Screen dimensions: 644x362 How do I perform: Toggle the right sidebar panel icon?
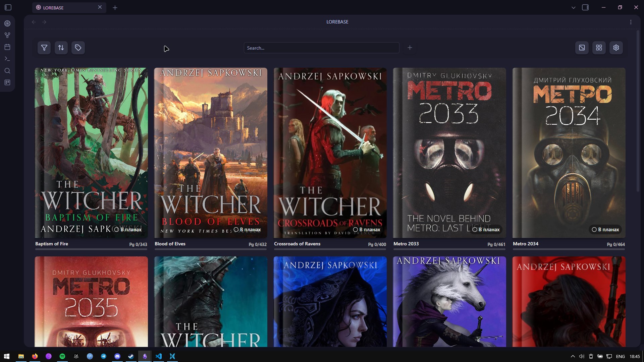coord(585,7)
